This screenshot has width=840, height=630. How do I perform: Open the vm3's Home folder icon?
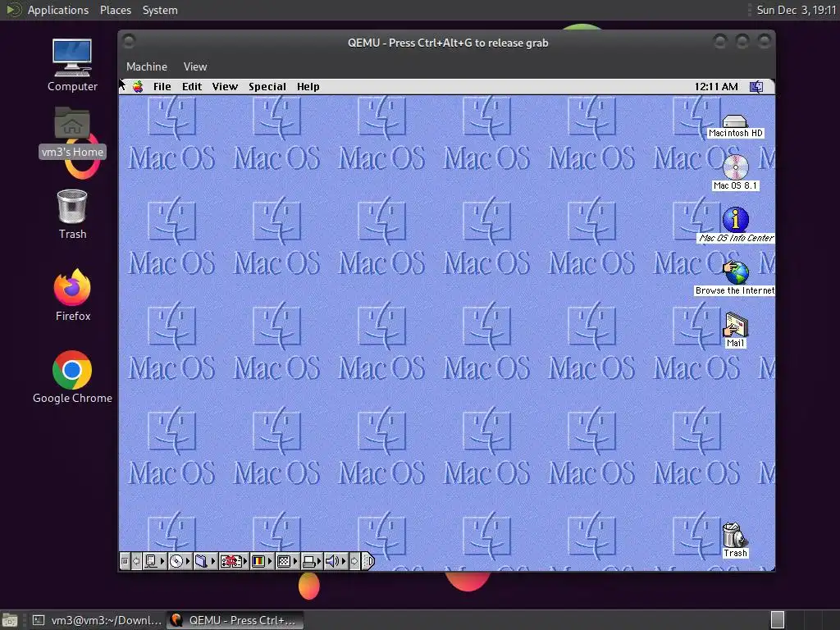(x=72, y=132)
